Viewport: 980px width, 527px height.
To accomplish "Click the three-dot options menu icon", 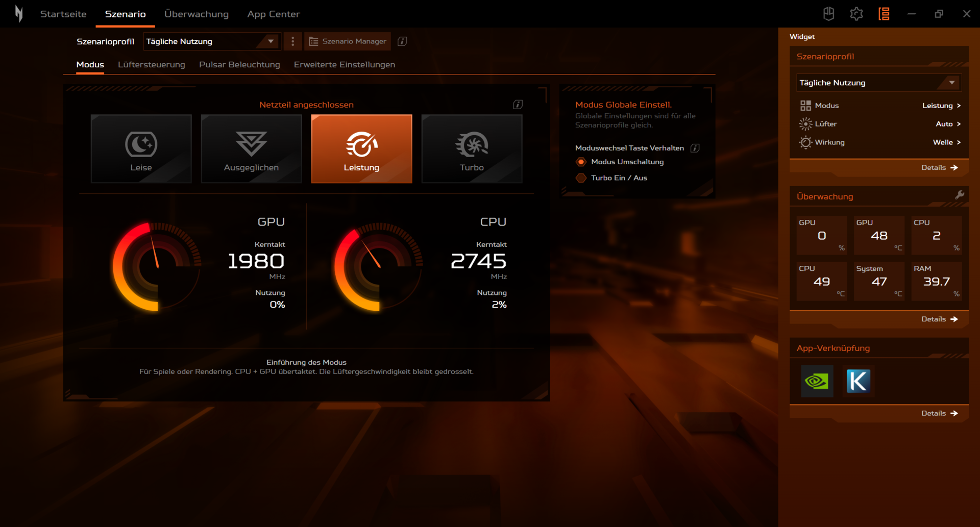I will pyautogui.click(x=292, y=41).
